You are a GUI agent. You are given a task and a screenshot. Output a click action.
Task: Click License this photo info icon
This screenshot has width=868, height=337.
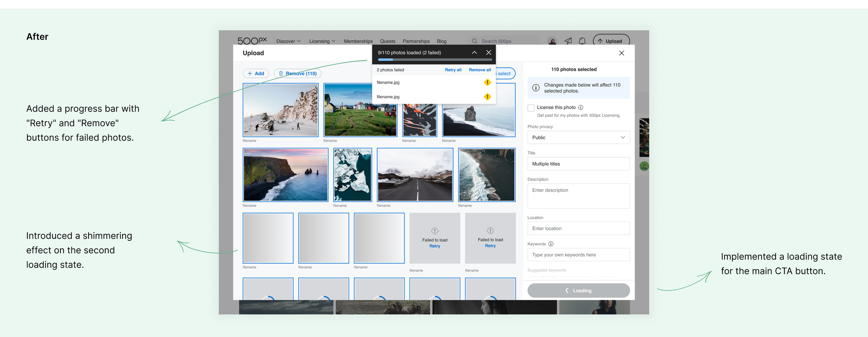[x=581, y=107]
